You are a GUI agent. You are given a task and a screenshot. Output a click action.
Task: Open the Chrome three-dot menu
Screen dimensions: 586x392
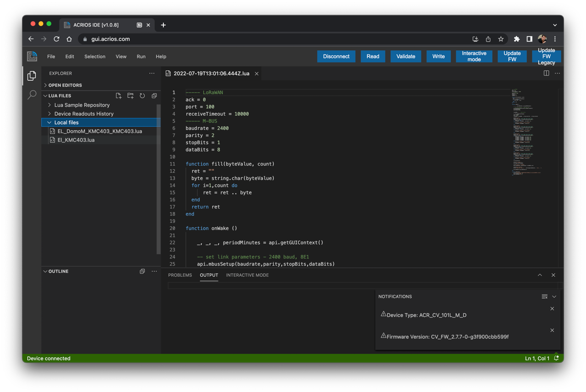(555, 39)
